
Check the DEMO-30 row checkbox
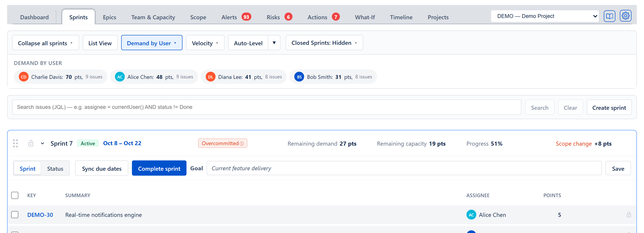point(15,215)
